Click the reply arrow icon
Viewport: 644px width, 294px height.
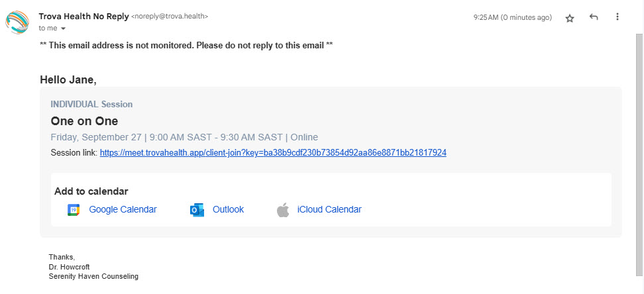point(594,17)
